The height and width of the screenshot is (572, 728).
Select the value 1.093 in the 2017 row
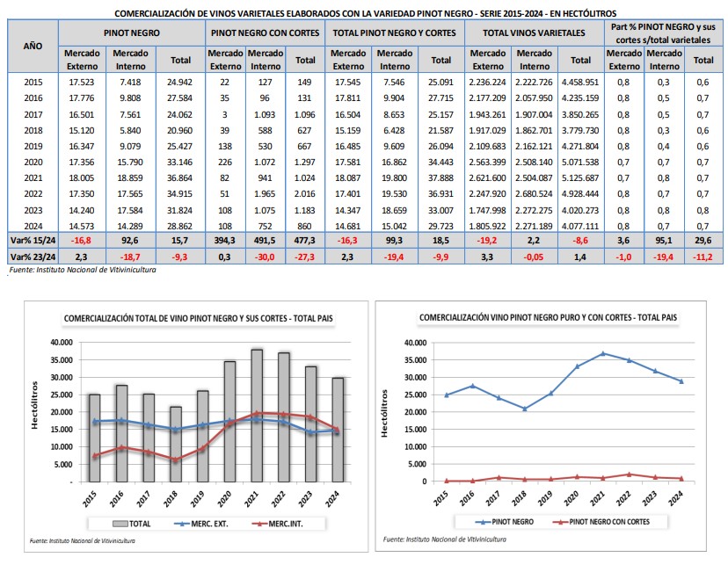tap(265, 114)
